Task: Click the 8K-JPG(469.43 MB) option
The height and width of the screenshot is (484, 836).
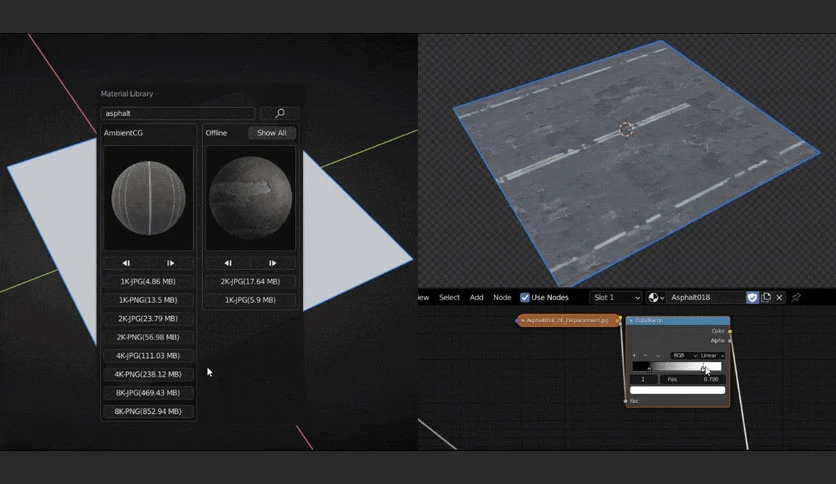Action: 148,393
